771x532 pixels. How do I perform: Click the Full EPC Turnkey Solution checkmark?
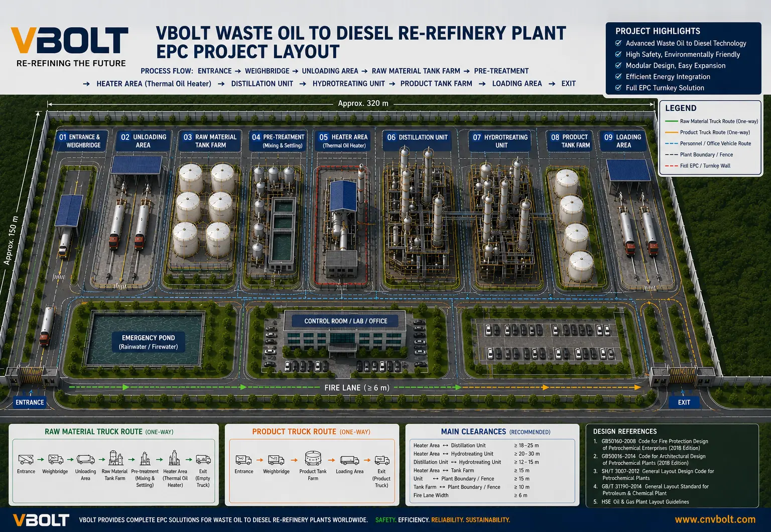click(x=618, y=87)
